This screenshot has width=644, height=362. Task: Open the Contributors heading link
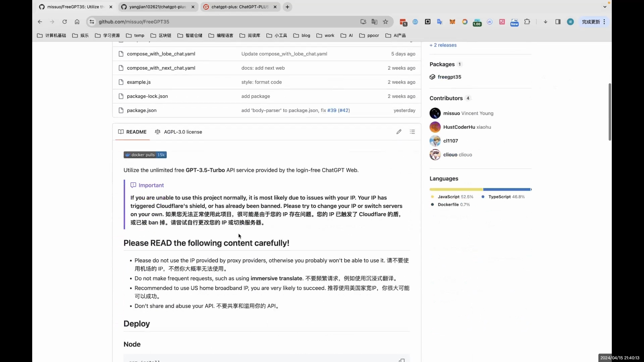[x=446, y=98]
